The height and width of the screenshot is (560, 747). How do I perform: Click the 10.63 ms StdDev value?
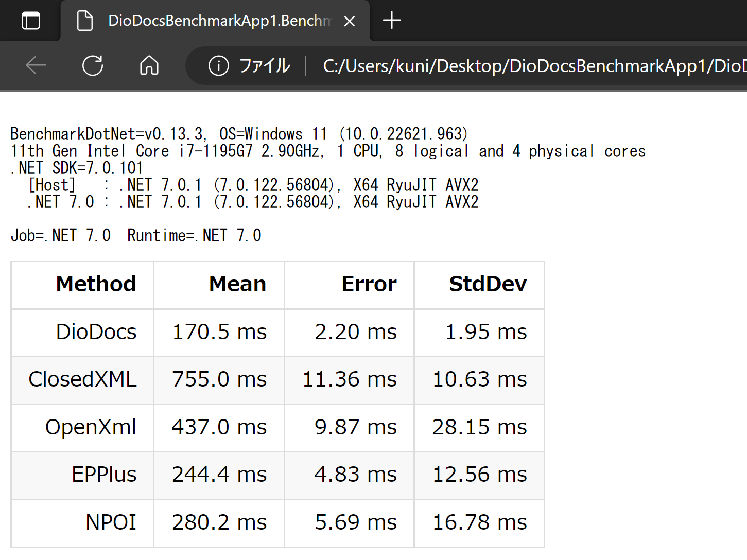pos(480,379)
